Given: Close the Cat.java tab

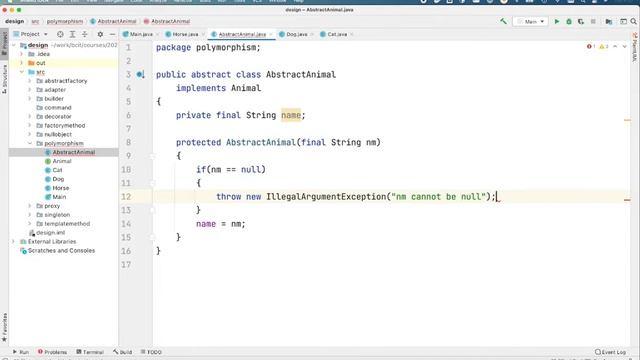Looking at the screenshot, I should tap(351, 34).
